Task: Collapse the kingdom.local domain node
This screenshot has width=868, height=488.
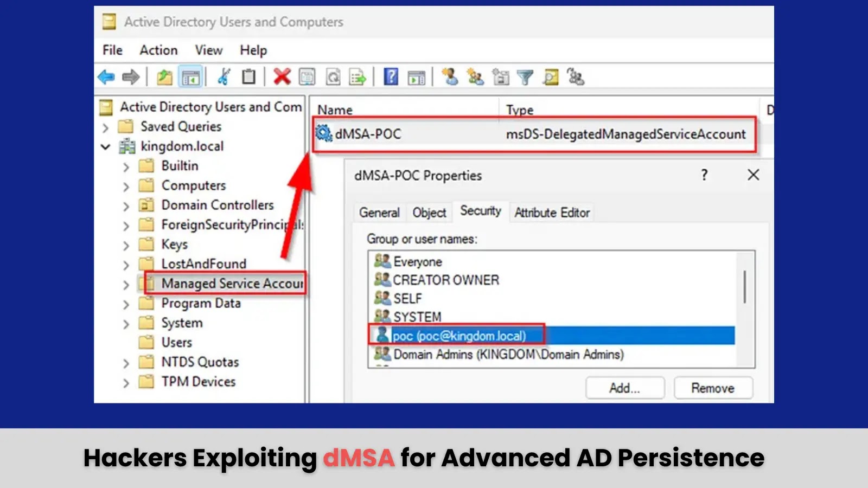Action: [105, 146]
